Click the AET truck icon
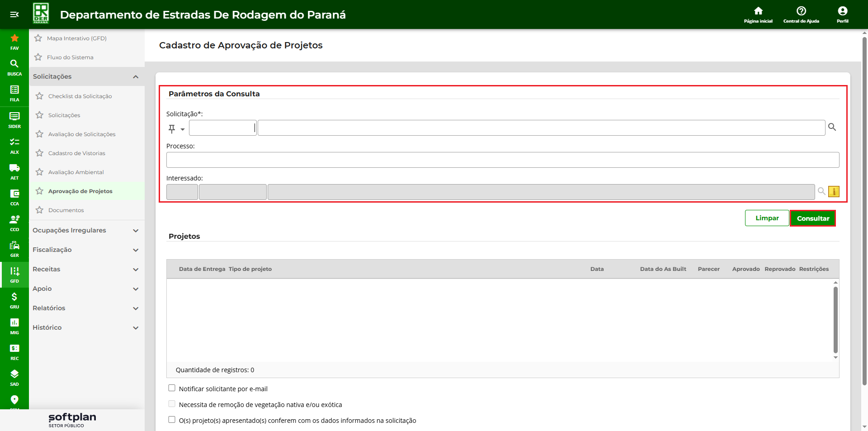This screenshot has height=431, width=868. click(x=14, y=171)
